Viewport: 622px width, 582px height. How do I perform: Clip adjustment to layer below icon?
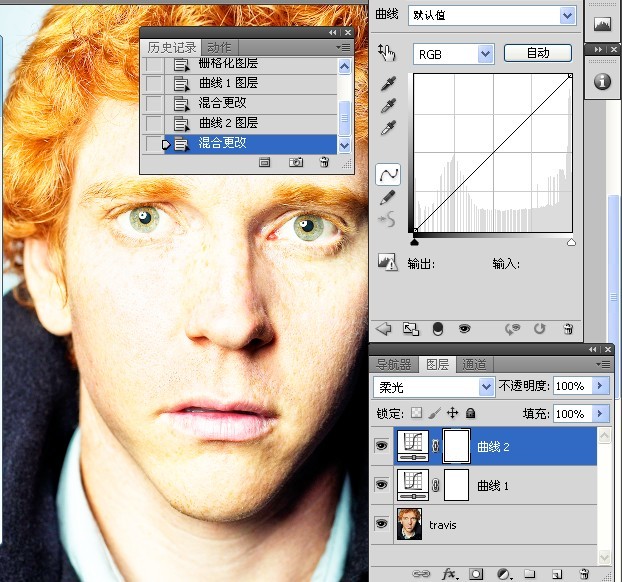coord(438,329)
